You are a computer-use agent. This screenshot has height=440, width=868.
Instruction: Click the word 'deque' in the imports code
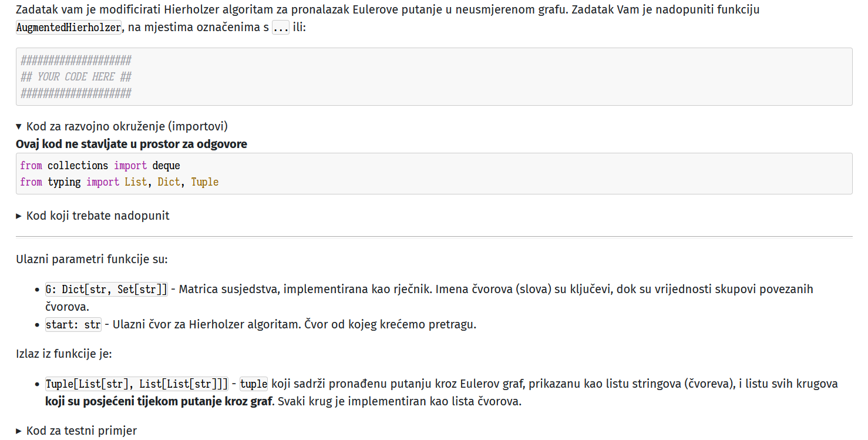[166, 166]
